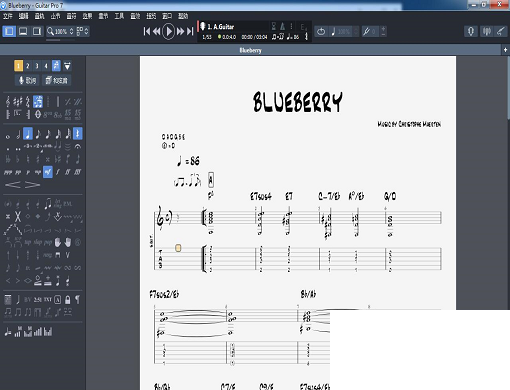Toggle the triplet feel option

click(38, 102)
